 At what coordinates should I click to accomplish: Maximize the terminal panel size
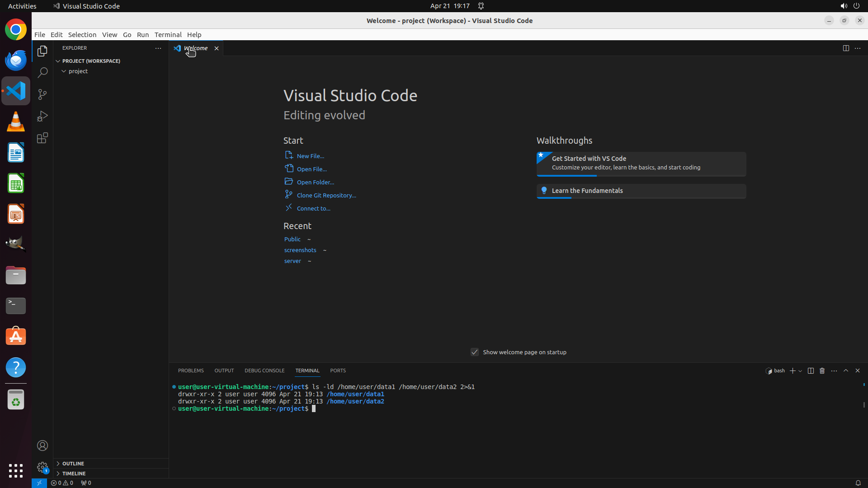tap(846, 371)
